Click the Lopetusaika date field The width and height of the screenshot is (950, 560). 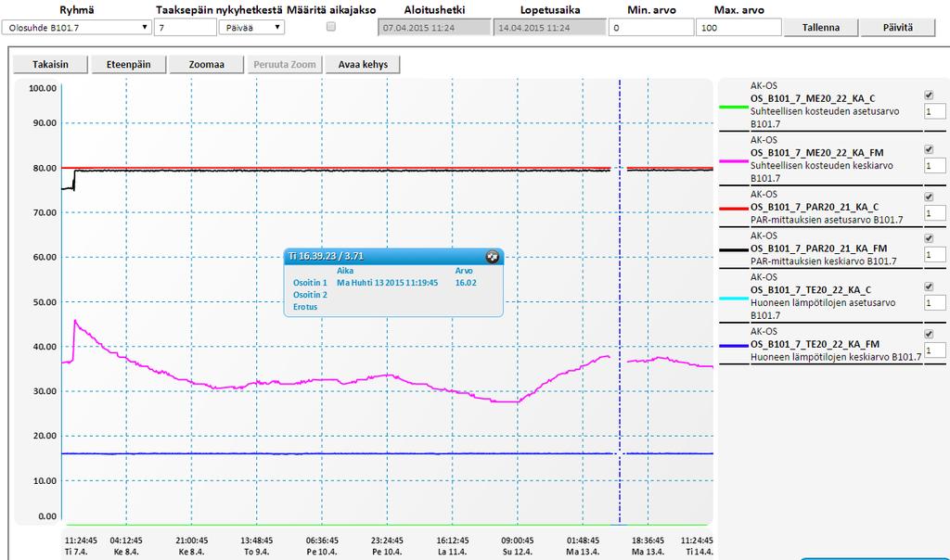click(x=549, y=27)
